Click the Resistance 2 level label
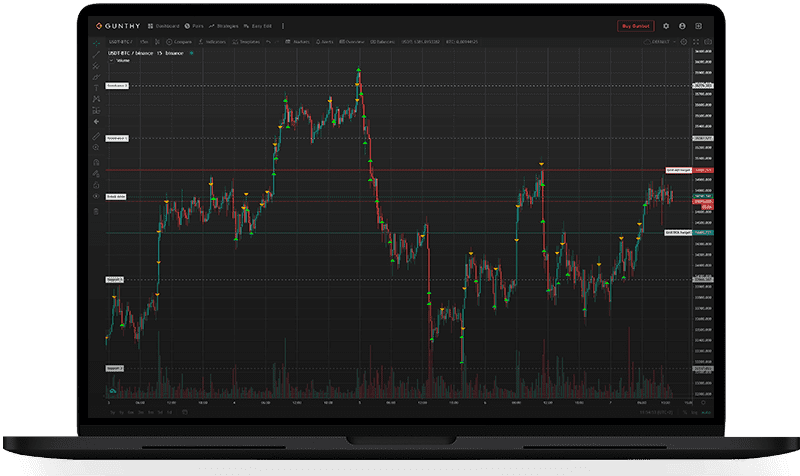Screen dimensions: 800x476 117,87
